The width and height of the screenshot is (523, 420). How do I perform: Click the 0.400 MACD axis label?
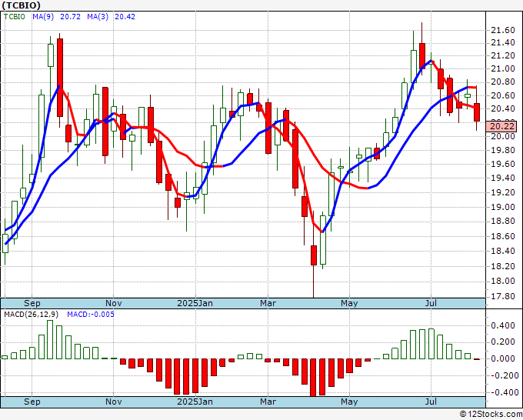503,325
